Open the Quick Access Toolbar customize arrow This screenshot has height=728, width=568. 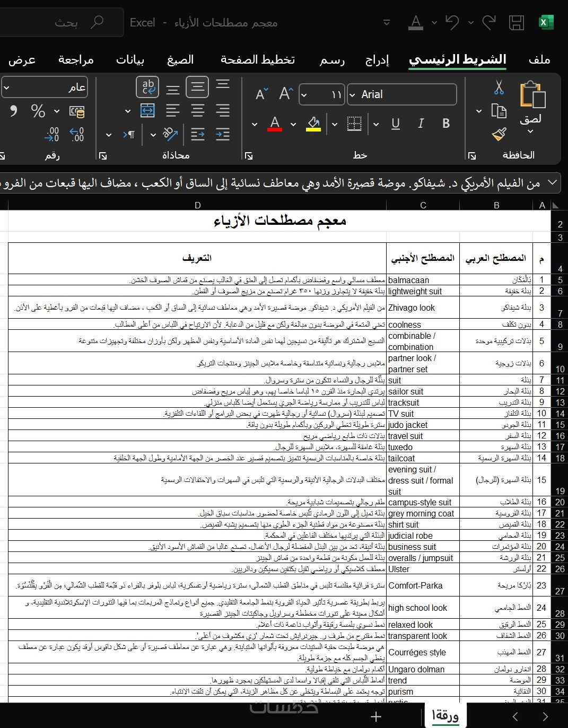click(387, 22)
